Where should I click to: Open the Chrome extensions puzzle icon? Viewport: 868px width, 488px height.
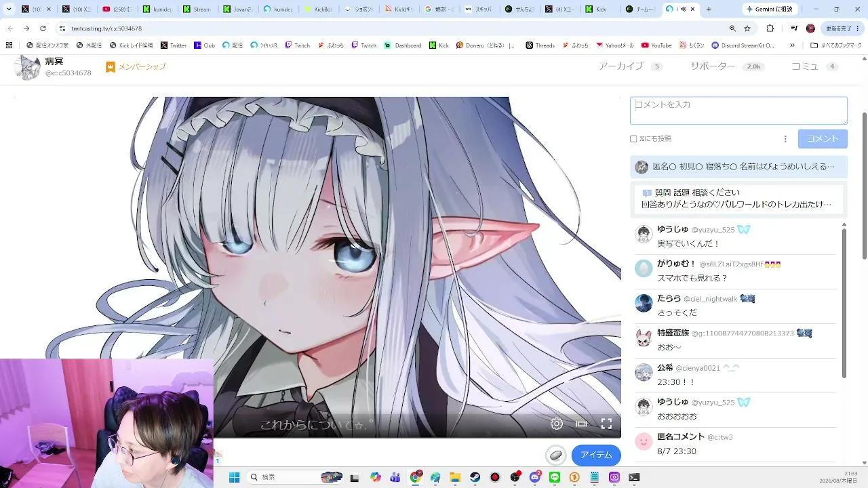[770, 28]
